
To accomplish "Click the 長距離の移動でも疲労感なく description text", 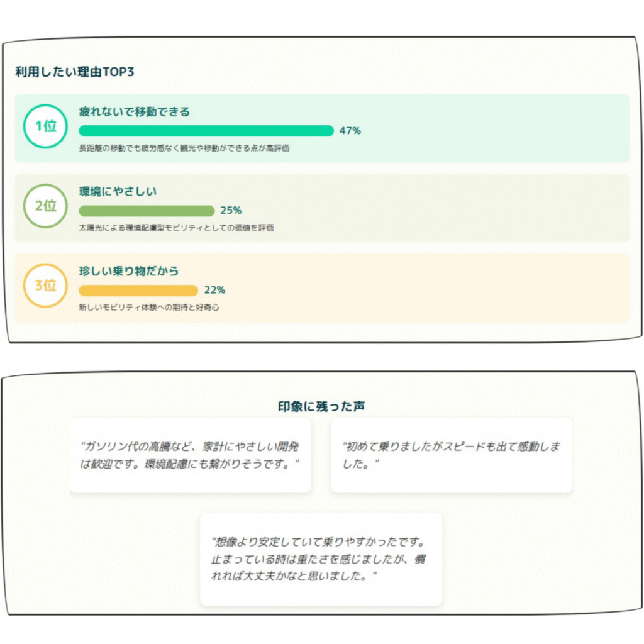I will coord(184,148).
